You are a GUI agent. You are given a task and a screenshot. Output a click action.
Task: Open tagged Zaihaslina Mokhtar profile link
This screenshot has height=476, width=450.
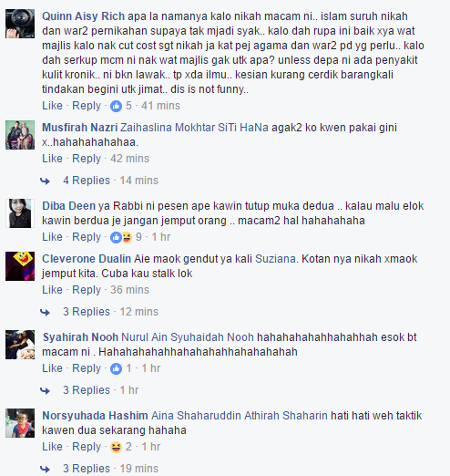tap(168, 128)
